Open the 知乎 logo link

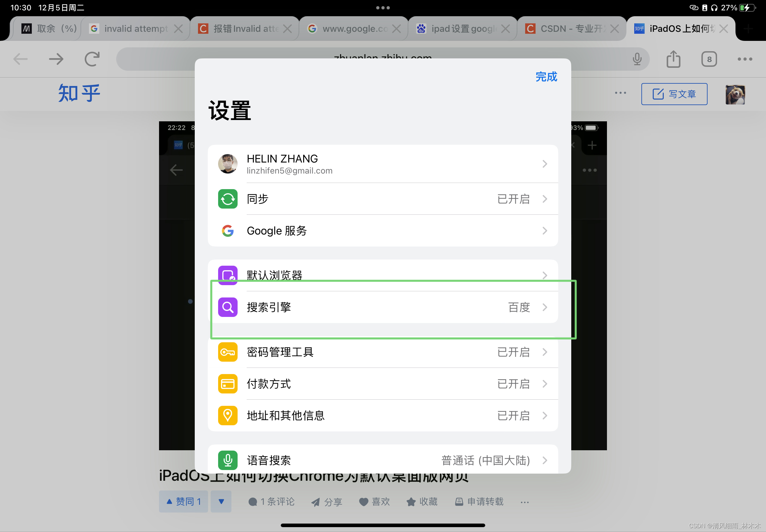tap(79, 93)
